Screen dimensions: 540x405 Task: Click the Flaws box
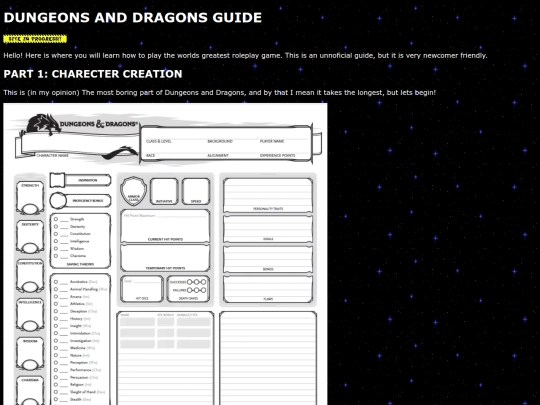268,289
